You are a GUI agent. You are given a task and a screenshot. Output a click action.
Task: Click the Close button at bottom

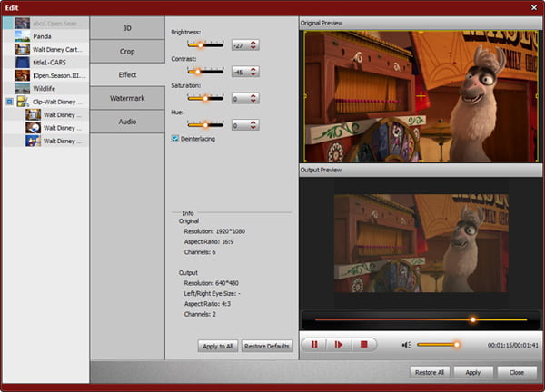point(517,372)
